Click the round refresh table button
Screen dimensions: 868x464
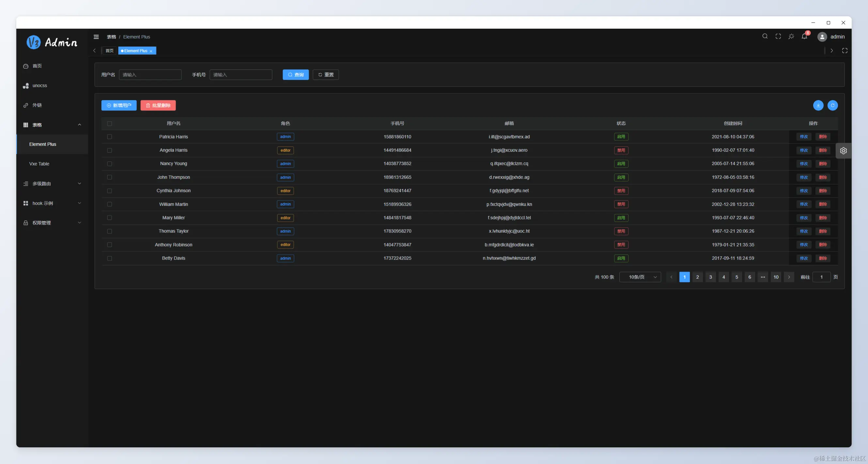(x=833, y=105)
